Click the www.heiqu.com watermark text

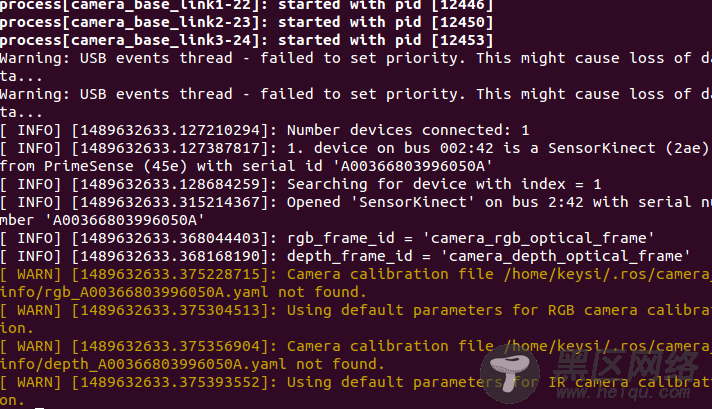[623, 391]
